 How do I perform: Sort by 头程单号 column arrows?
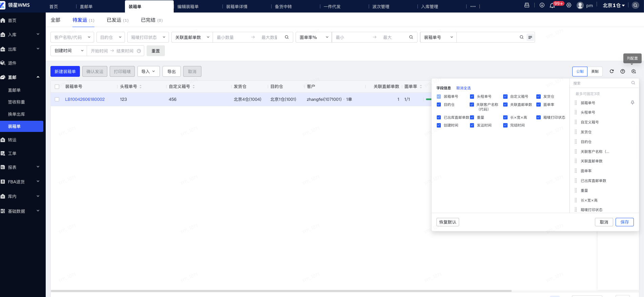[x=141, y=87]
